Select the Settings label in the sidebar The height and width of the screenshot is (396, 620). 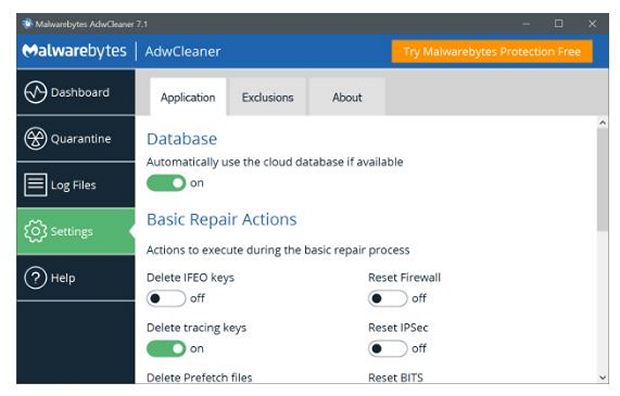point(72,231)
